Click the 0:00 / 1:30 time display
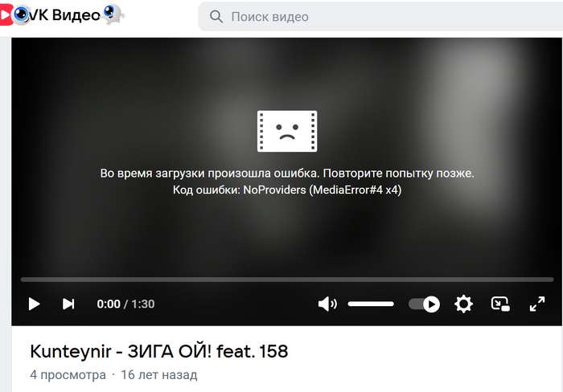Image resolution: width=563 pixels, height=392 pixels. (x=125, y=304)
